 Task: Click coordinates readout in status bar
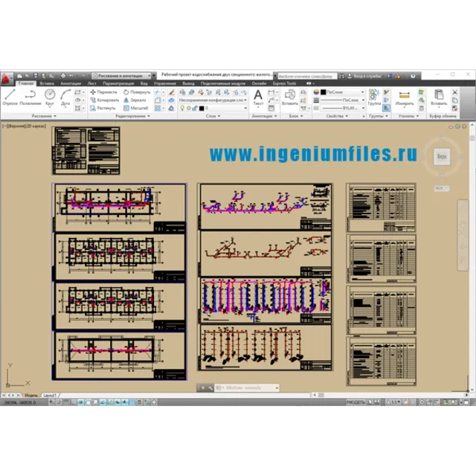(x=20, y=402)
